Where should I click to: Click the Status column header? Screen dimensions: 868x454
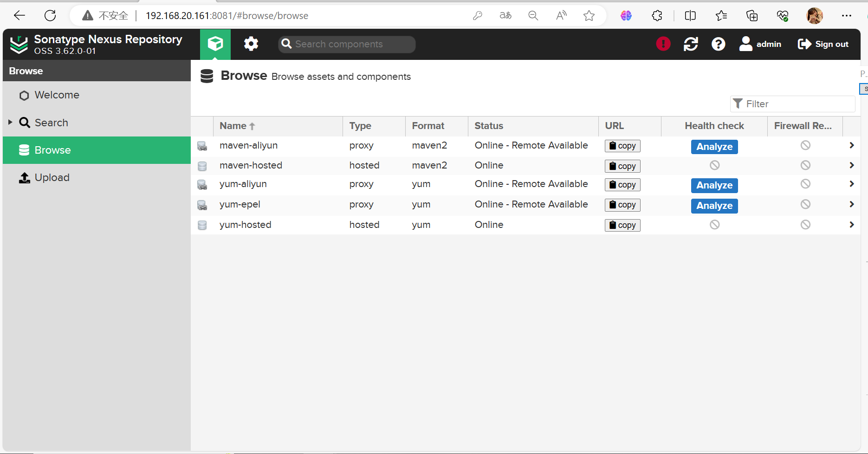click(x=533, y=126)
